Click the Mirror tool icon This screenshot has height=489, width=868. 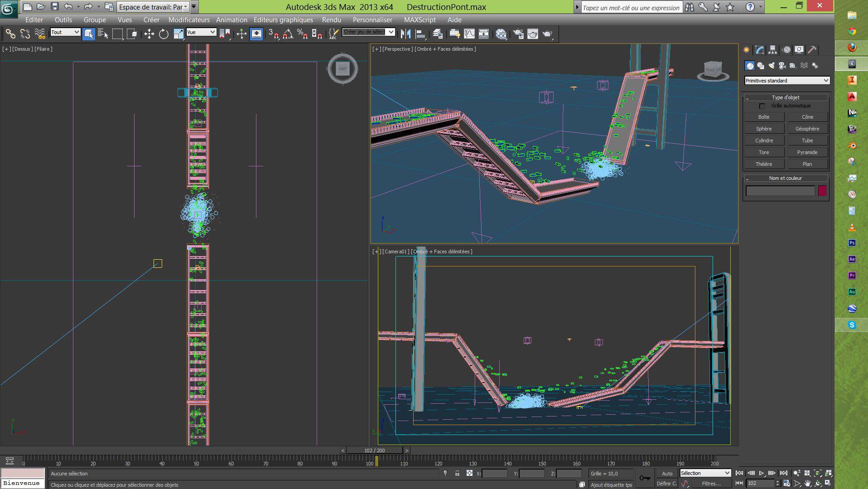coord(405,34)
